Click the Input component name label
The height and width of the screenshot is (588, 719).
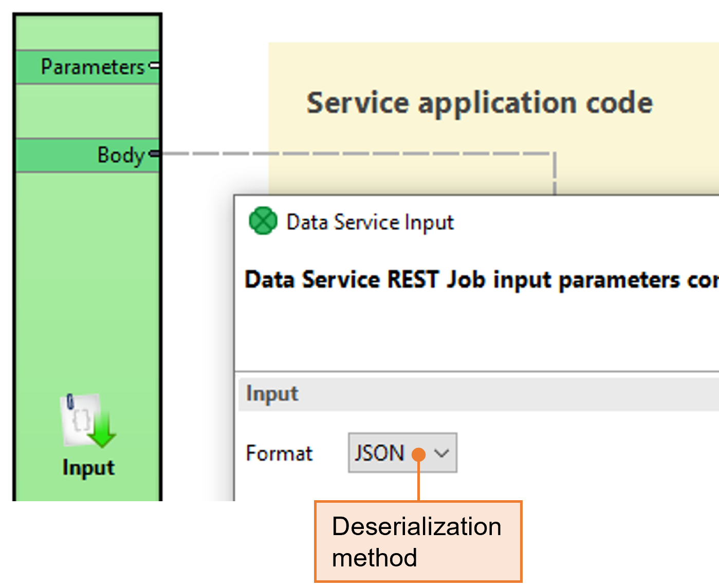pos(88,468)
